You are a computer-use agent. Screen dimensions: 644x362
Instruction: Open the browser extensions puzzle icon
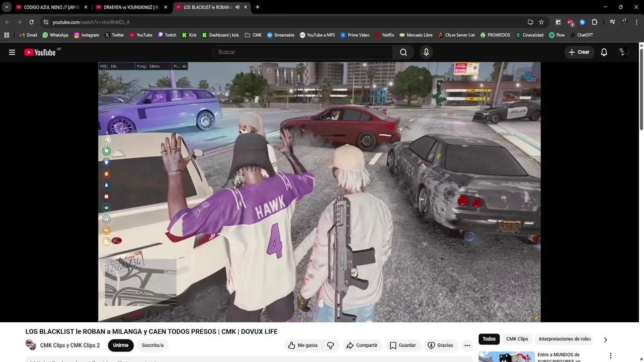pyautogui.click(x=594, y=22)
